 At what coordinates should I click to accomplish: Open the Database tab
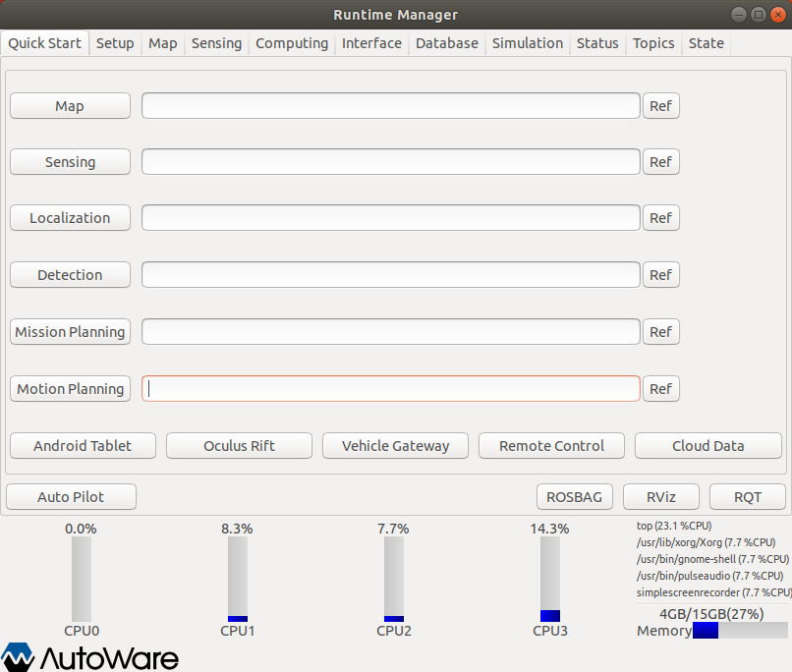pyautogui.click(x=447, y=43)
